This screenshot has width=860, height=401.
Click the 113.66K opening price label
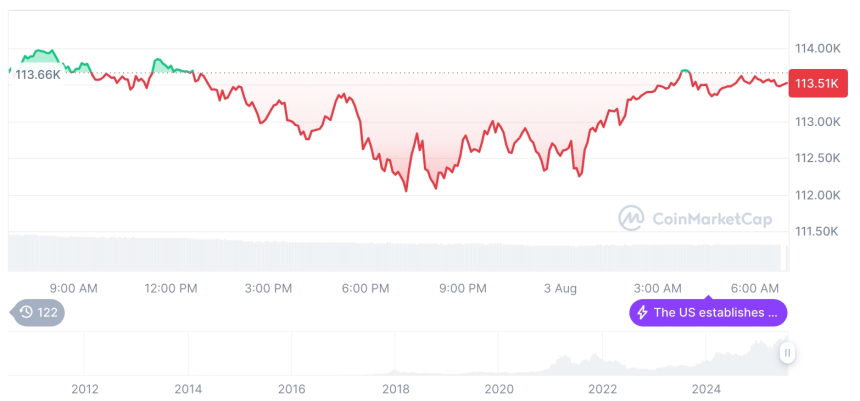[x=38, y=75]
